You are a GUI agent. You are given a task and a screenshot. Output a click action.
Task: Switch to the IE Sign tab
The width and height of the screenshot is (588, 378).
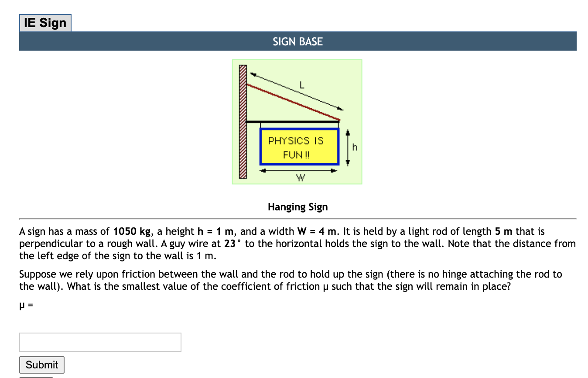click(x=45, y=22)
